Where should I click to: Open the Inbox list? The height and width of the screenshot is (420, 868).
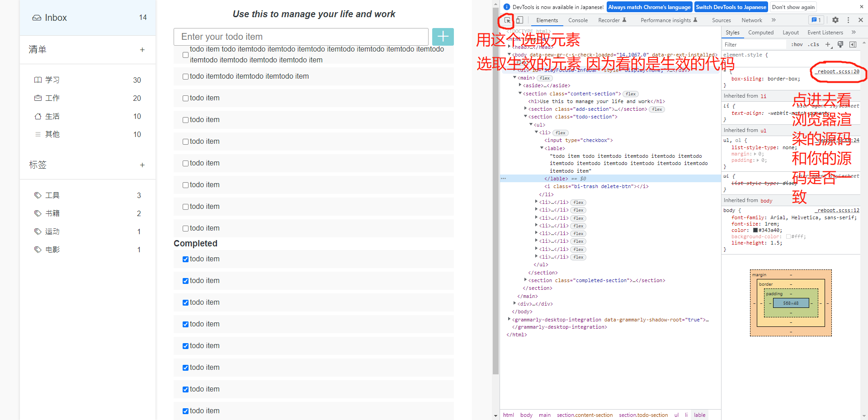[x=88, y=18]
